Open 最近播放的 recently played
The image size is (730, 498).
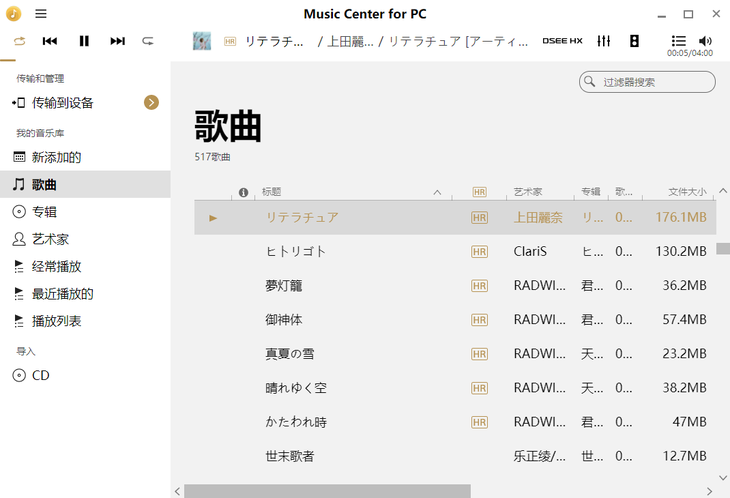[85, 294]
